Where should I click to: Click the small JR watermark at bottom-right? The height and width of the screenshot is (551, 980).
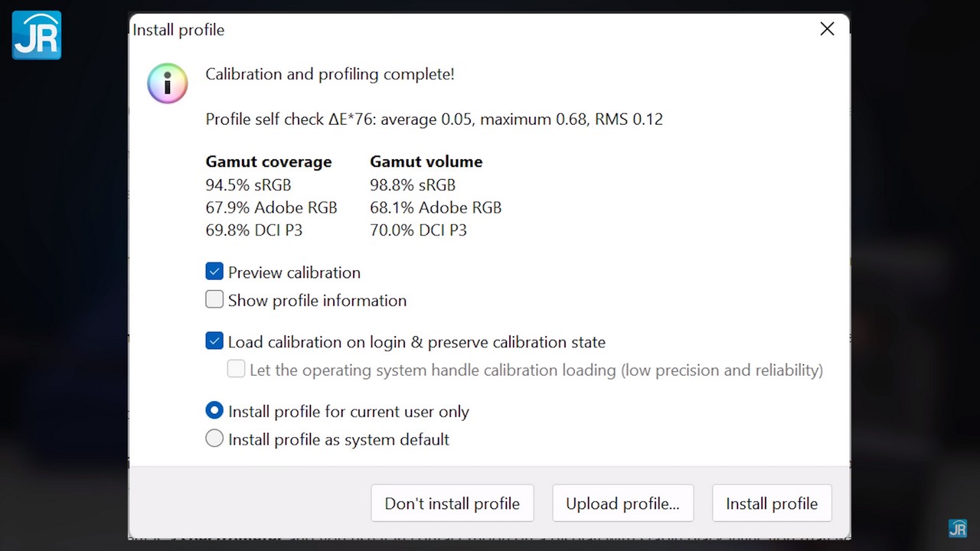[x=957, y=528]
